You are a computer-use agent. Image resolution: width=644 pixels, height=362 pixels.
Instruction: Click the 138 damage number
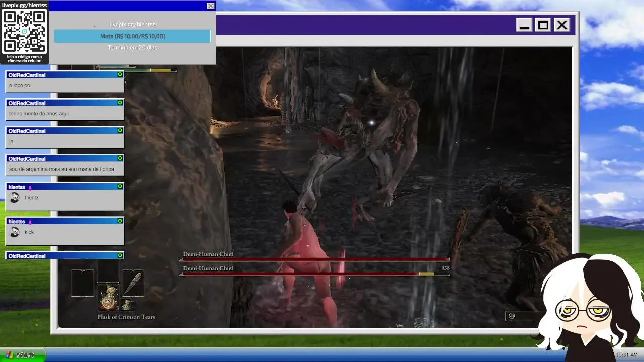[x=445, y=268]
